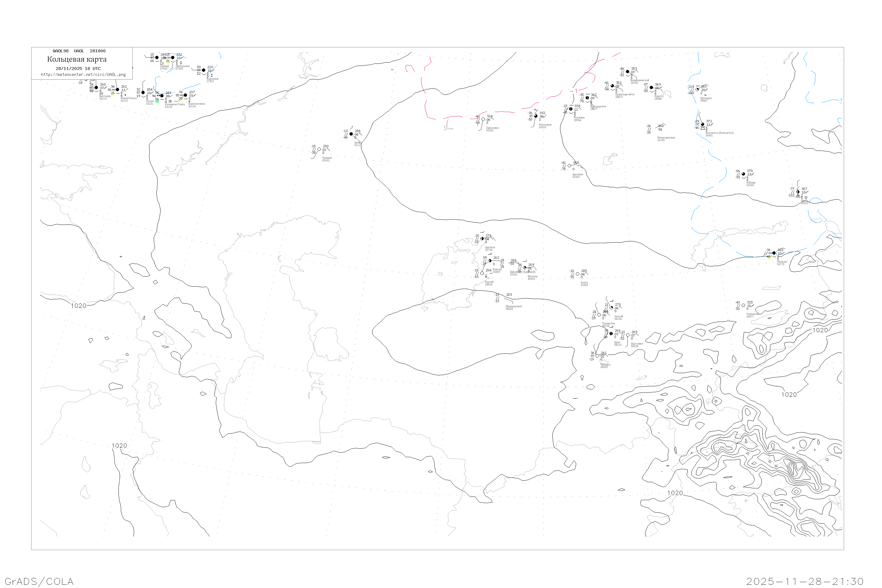Click the 2025-11-28-21:30 timestamp at bottom right

pos(805,581)
